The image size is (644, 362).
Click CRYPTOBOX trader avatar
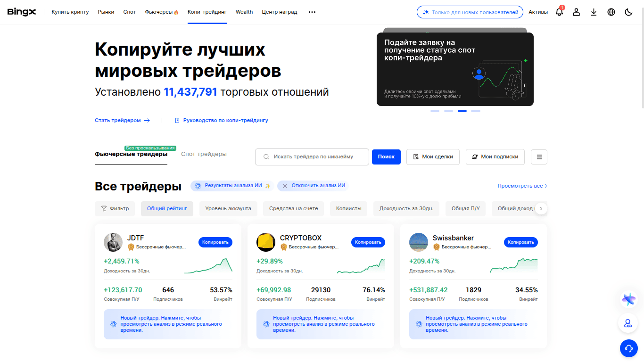tap(266, 242)
